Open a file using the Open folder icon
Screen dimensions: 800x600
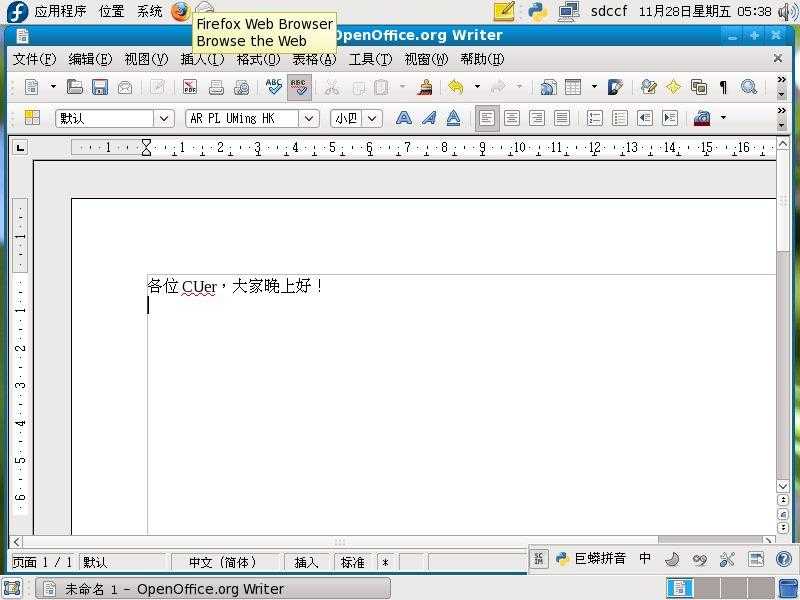coord(74,87)
